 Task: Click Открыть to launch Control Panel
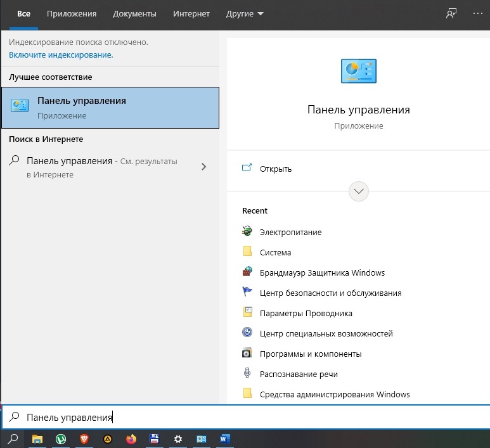[x=276, y=169]
